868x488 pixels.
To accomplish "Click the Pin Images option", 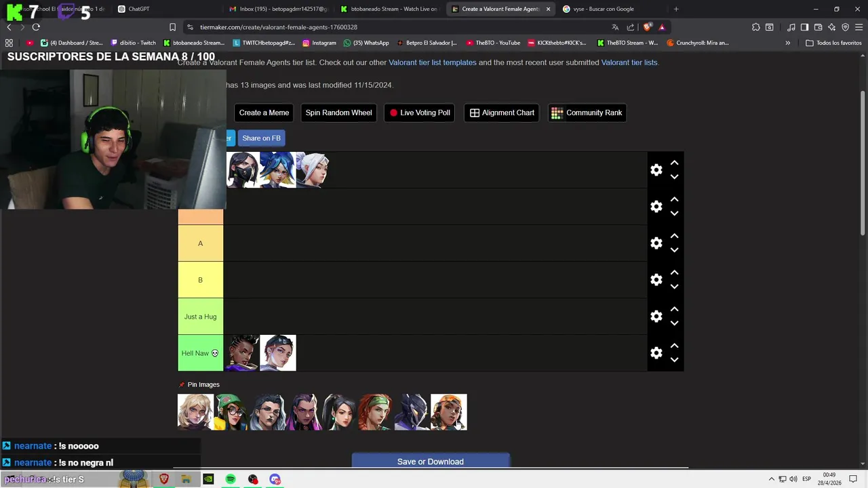I will point(199,384).
